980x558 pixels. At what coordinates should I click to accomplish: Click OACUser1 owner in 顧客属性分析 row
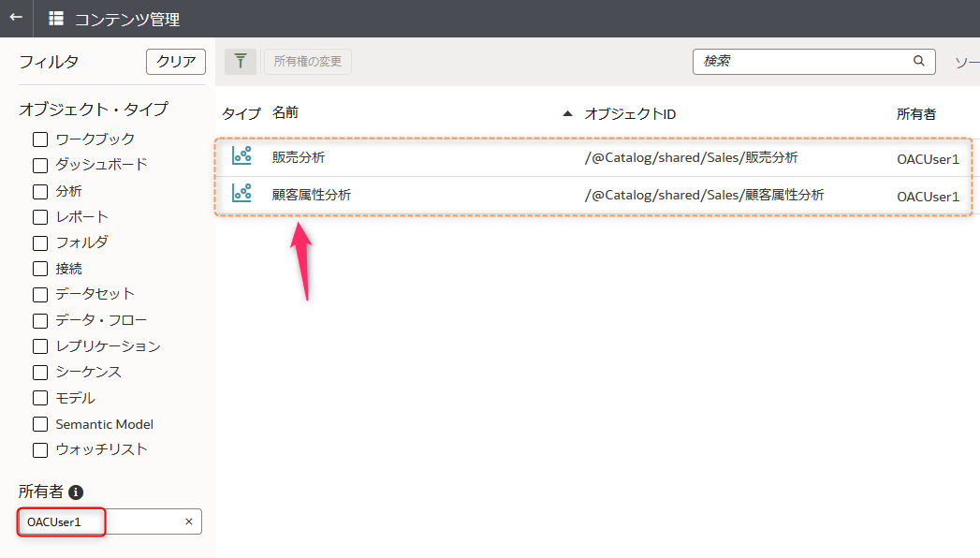928,197
